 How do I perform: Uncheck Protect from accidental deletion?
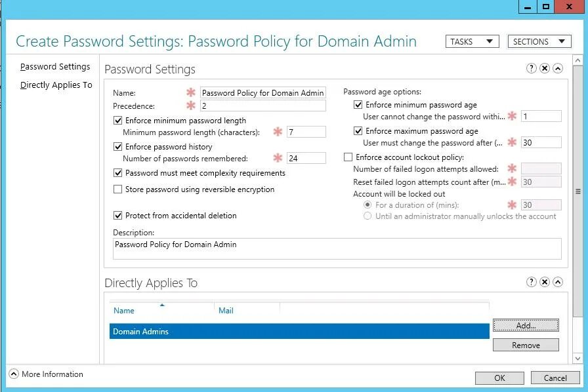[118, 216]
